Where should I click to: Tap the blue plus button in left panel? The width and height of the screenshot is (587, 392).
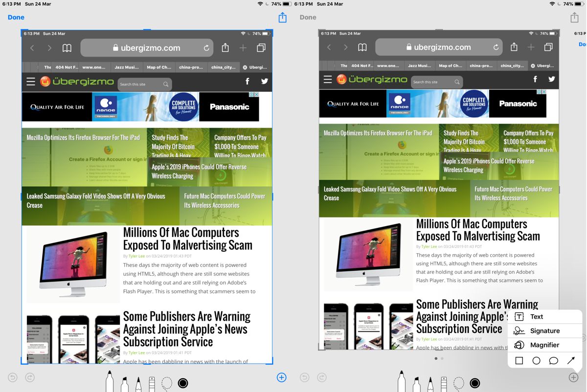click(282, 377)
